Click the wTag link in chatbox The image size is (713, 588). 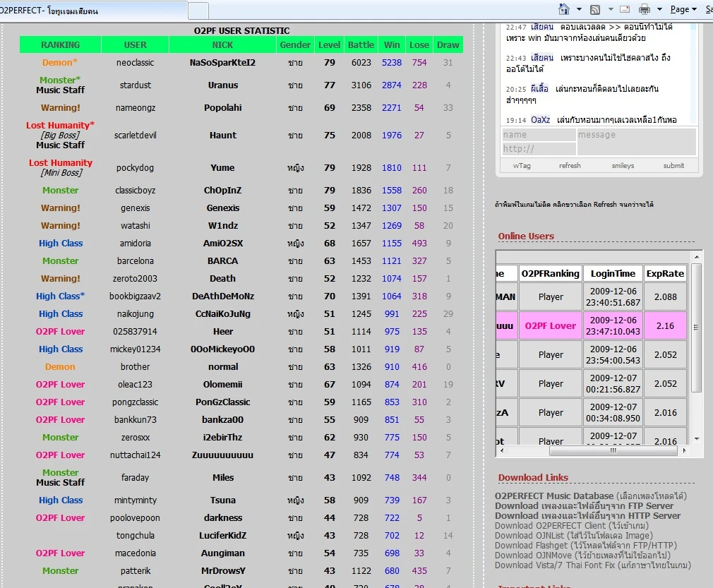point(522,166)
